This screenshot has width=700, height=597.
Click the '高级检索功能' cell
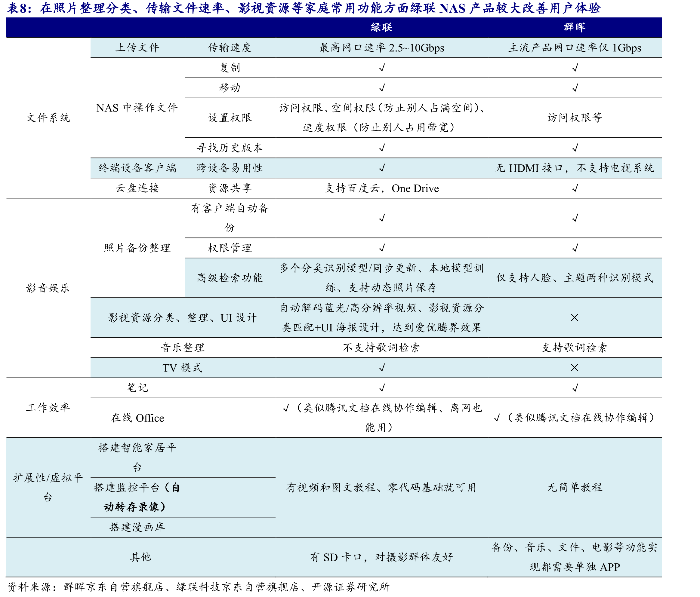(230, 278)
